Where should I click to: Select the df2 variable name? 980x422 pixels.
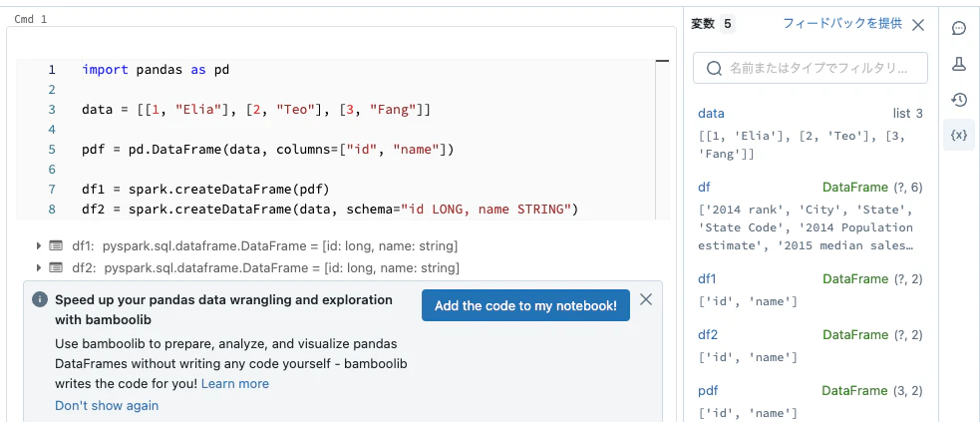708,334
